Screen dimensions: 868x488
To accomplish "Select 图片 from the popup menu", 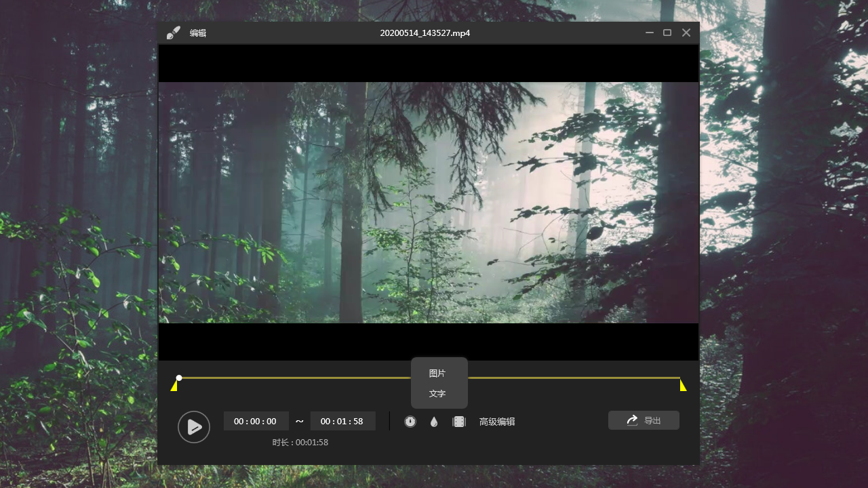I will tap(437, 373).
